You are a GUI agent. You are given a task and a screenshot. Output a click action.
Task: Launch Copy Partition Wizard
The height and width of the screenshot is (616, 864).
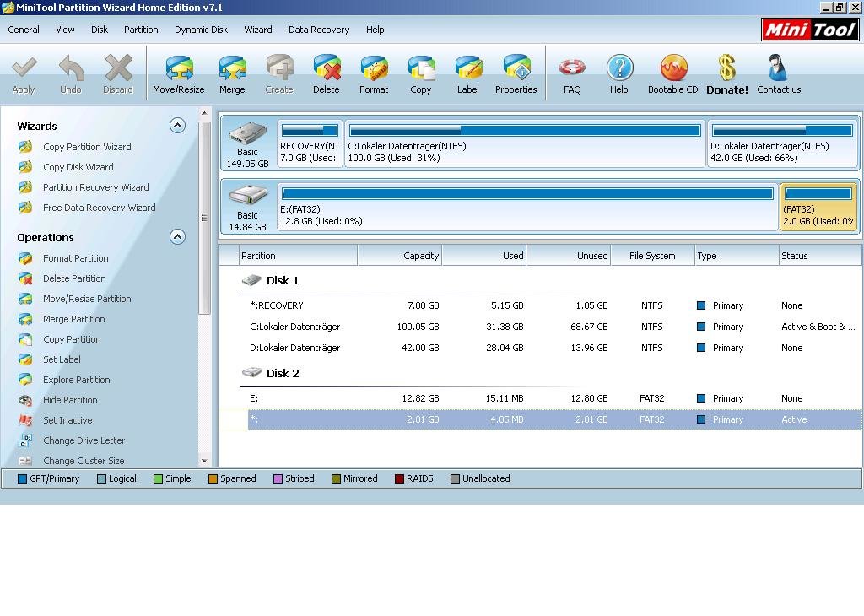pyautogui.click(x=87, y=147)
